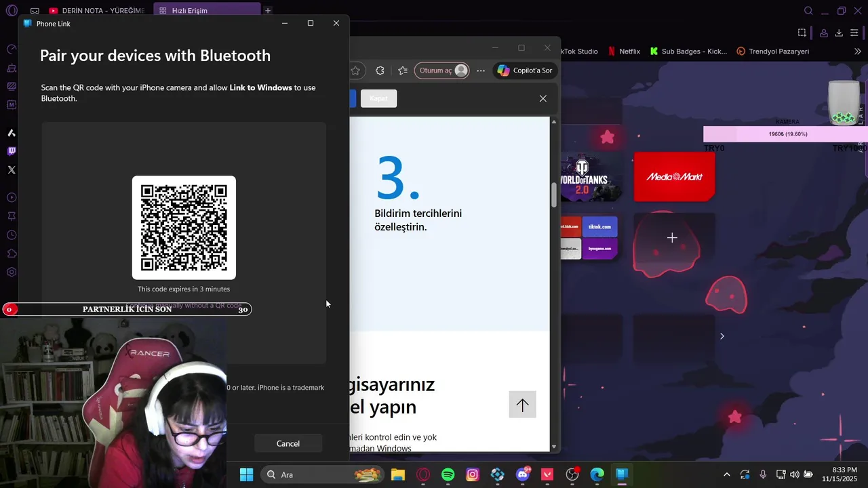Open the Pinboards pin icon in sidebar
This screenshot has height=488, width=868.
pyautogui.click(x=12, y=216)
